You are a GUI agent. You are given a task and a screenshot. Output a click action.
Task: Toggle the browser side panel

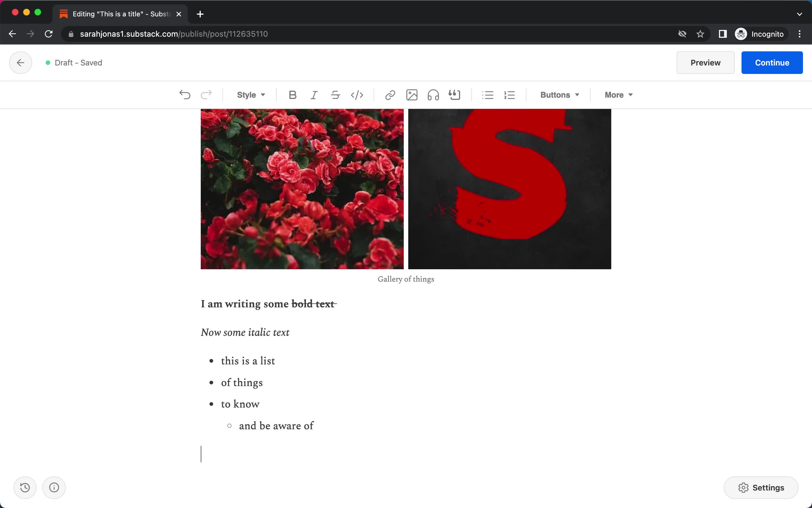click(722, 34)
